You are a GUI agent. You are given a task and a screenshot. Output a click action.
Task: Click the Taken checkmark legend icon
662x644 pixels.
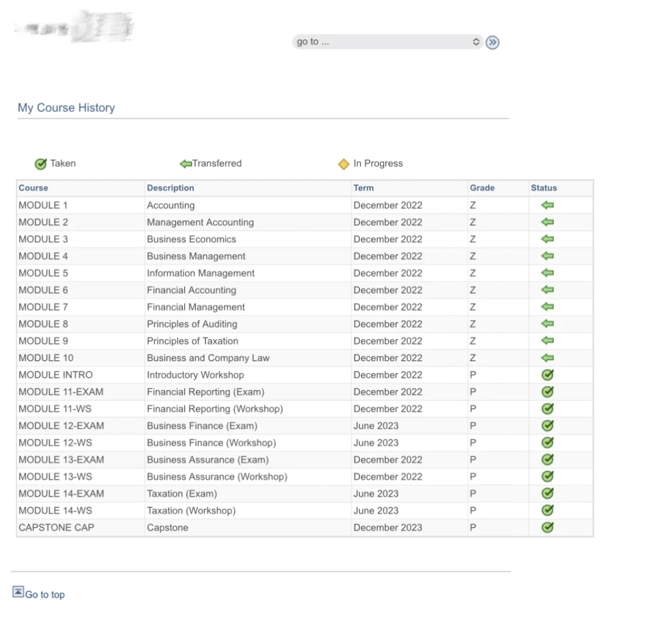tap(41, 164)
